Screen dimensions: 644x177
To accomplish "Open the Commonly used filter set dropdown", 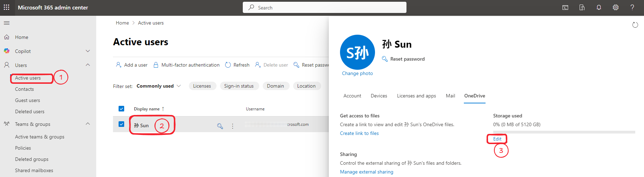I will coord(158,86).
